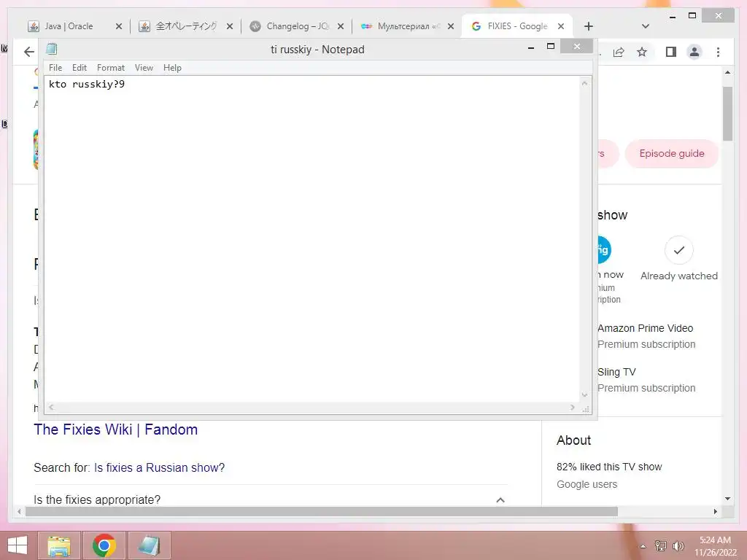Open The Fixies Wiki | Fandom link
Viewport: 747px width, 560px height.
click(115, 429)
